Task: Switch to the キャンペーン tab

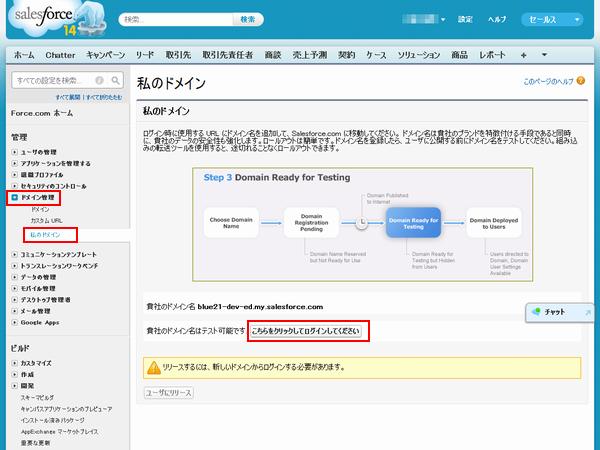Action: click(x=106, y=55)
